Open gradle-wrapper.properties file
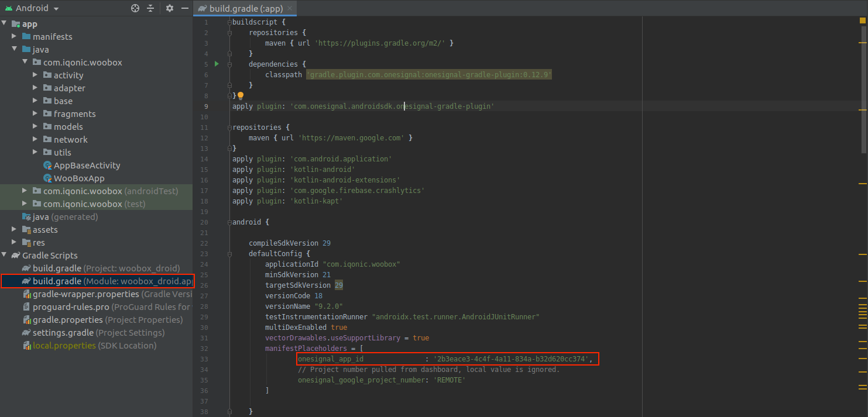868x417 pixels. (x=112, y=294)
